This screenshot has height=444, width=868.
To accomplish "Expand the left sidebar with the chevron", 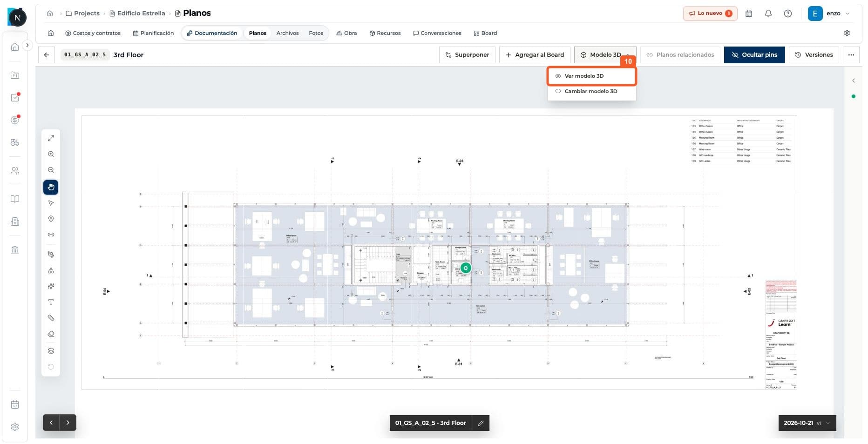I will (27, 45).
